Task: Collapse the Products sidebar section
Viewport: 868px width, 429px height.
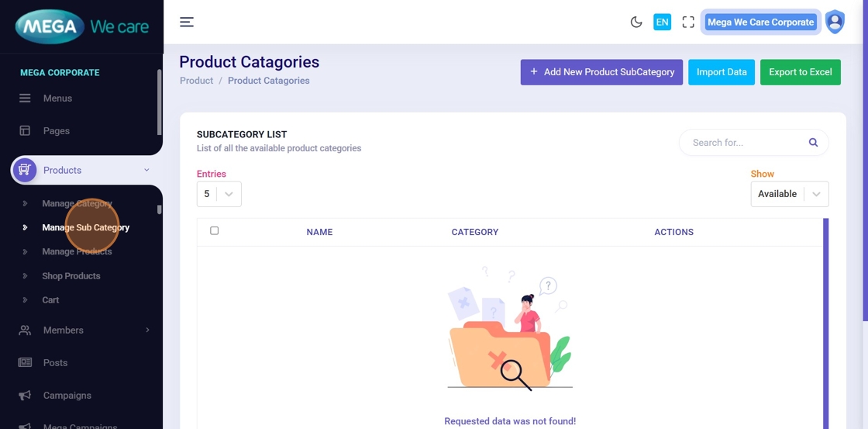Action: [x=146, y=171]
